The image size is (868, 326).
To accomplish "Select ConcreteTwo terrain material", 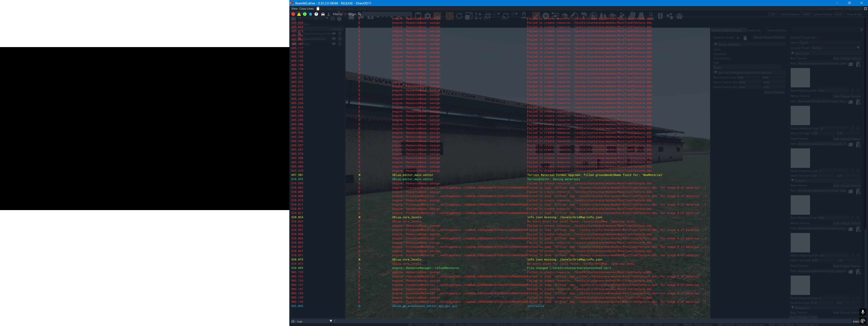I will pyautogui.click(x=722, y=58).
